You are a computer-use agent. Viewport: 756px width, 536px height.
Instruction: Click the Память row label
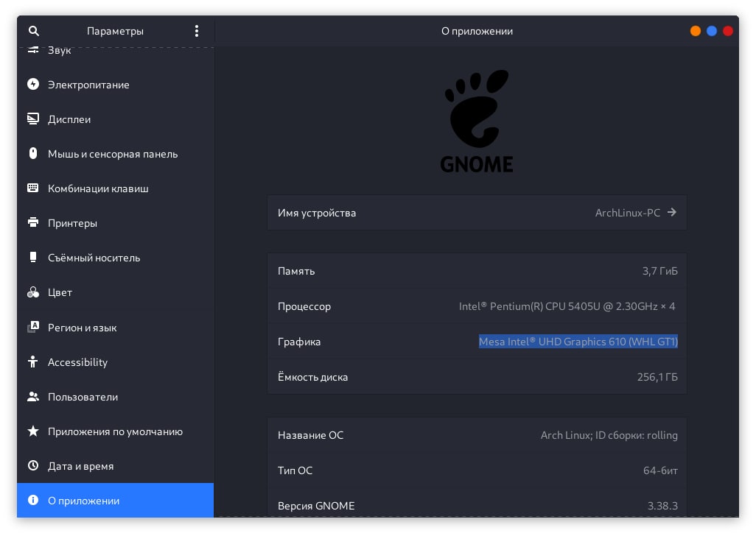pos(296,271)
